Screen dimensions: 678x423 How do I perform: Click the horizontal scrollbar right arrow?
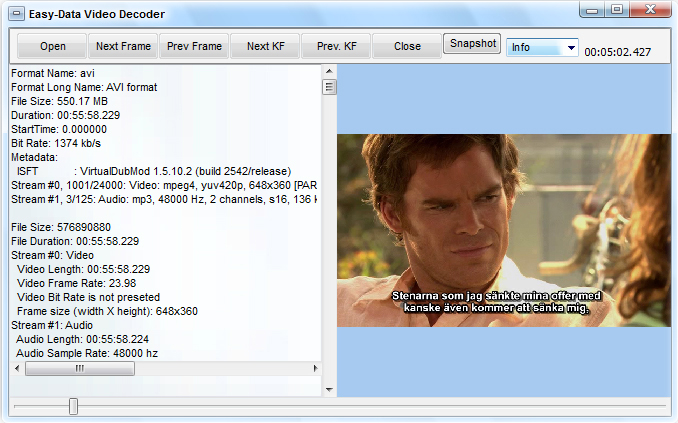(315, 369)
